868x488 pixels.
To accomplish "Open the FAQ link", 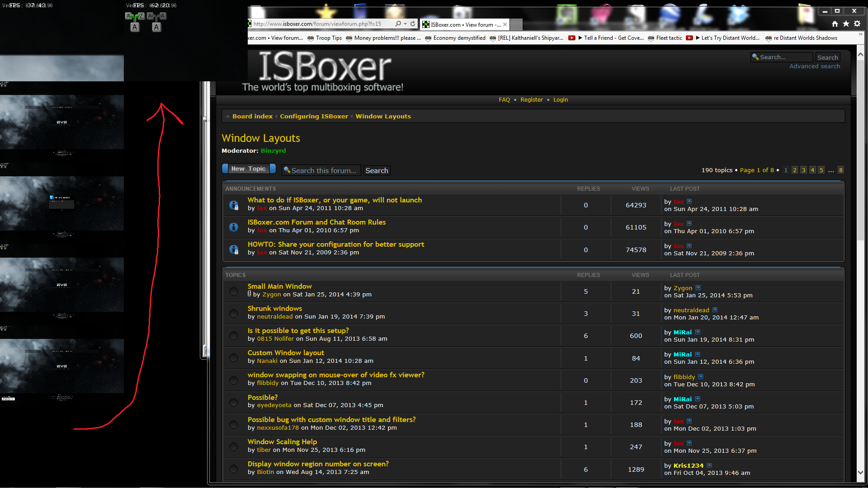I will (x=504, y=100).
